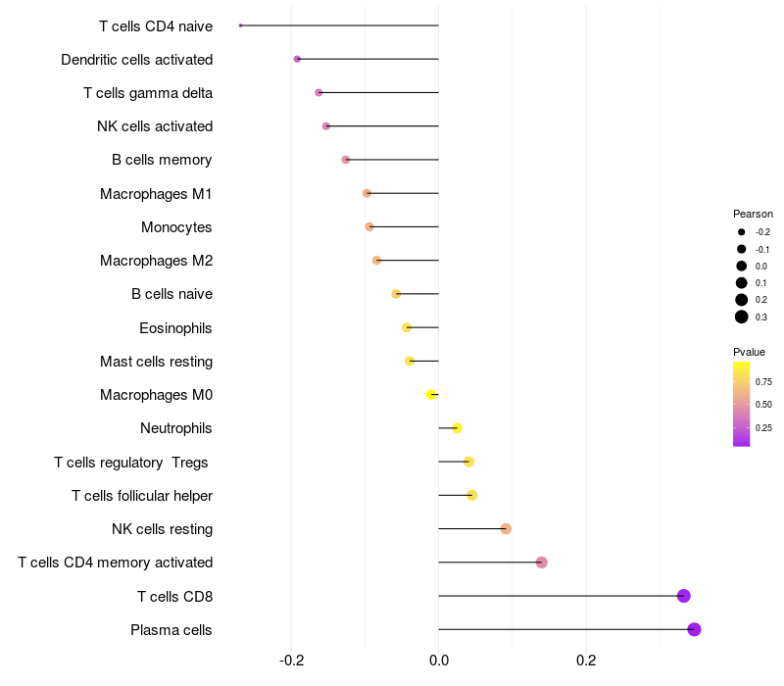The width and height of the screenshot is (784, 686).
Task: Click the -0.2 x-axis tick label
Action: click(x=291, y=660)
